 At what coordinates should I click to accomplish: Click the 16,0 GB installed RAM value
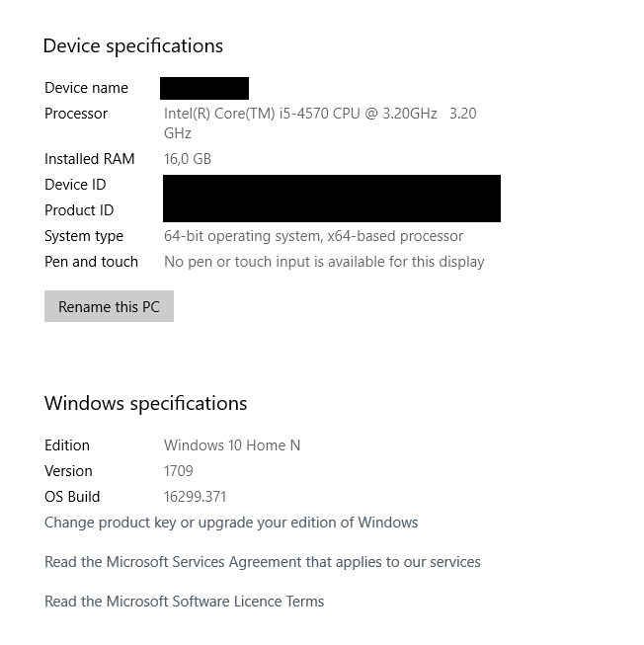[188, 159]
